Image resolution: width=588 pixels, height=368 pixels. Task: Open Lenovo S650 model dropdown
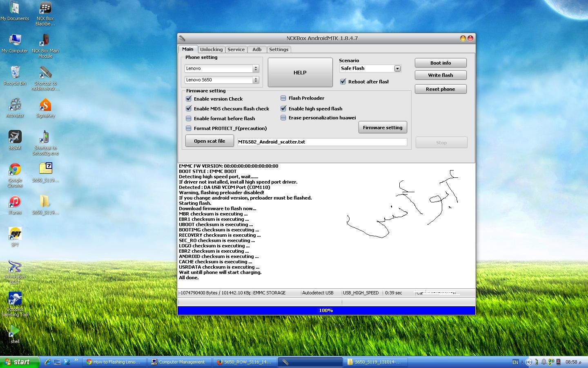pos(222,80)
